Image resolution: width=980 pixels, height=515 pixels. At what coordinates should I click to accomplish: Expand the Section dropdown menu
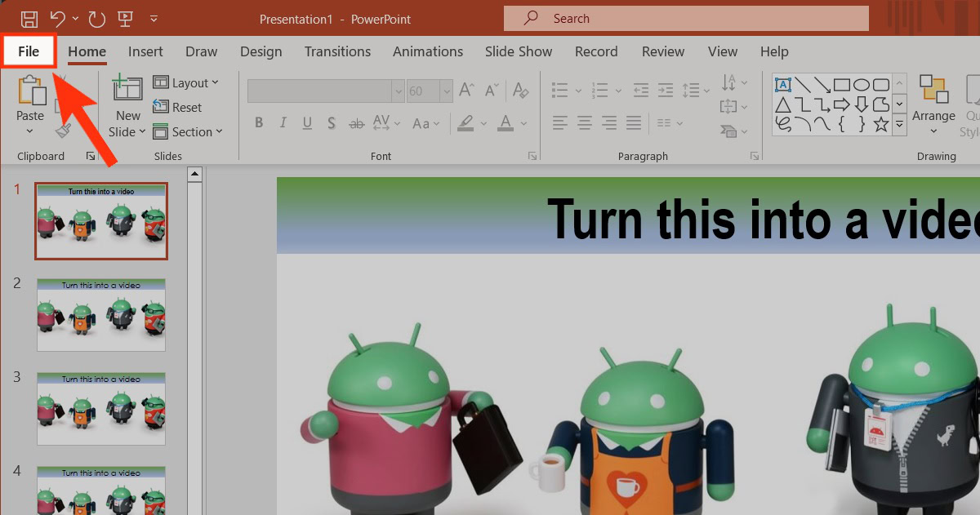pos(186,131)
